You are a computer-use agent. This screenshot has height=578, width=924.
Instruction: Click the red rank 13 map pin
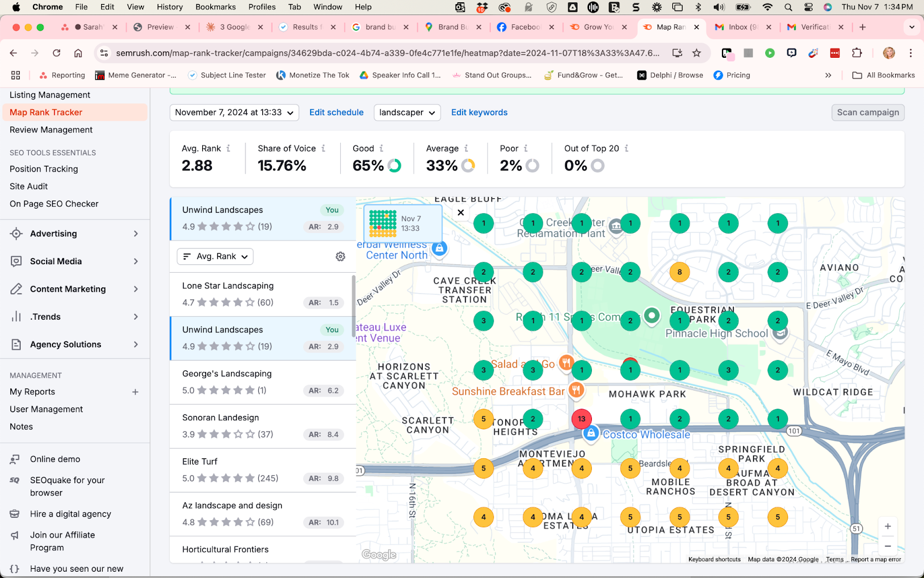(x=582, y=419)
